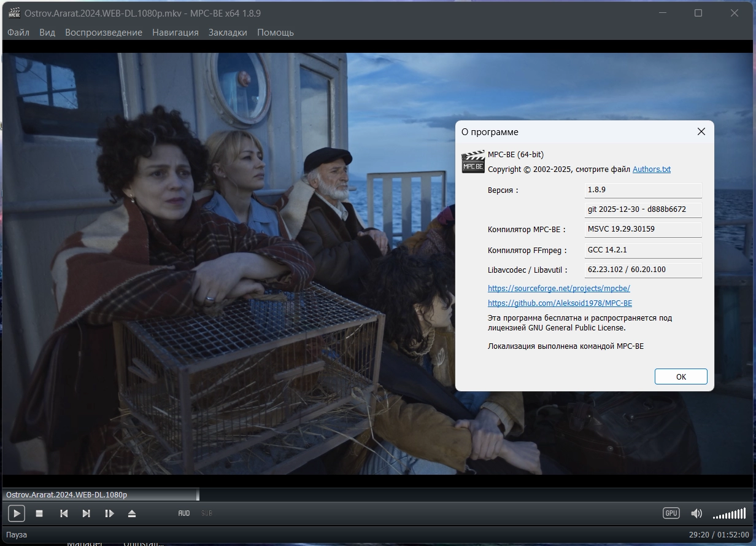Click the GCC 14.2.1 field

tap(643, 250)
